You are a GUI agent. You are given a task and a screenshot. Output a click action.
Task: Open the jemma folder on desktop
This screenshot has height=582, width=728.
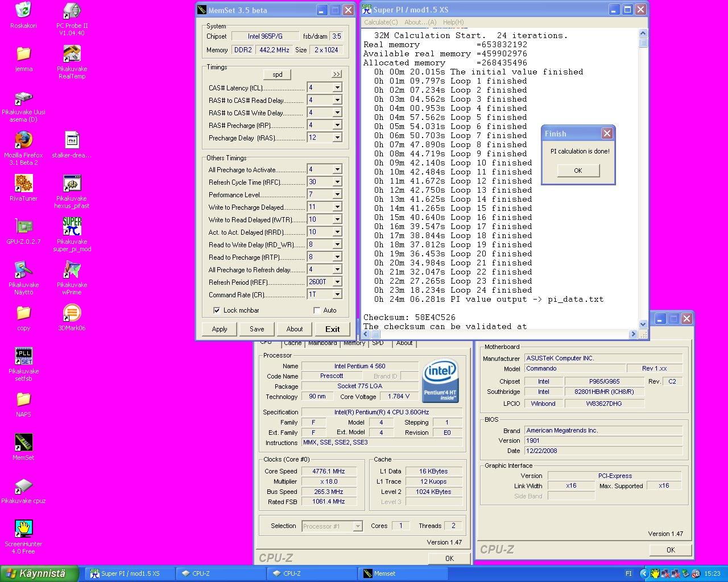pyautogui.click(x=23, y=53)
